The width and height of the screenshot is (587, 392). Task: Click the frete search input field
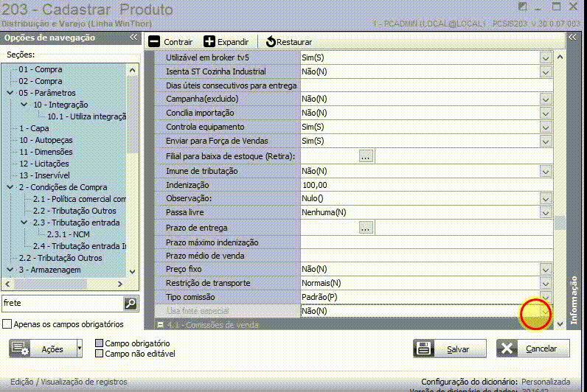click(63, 303)
